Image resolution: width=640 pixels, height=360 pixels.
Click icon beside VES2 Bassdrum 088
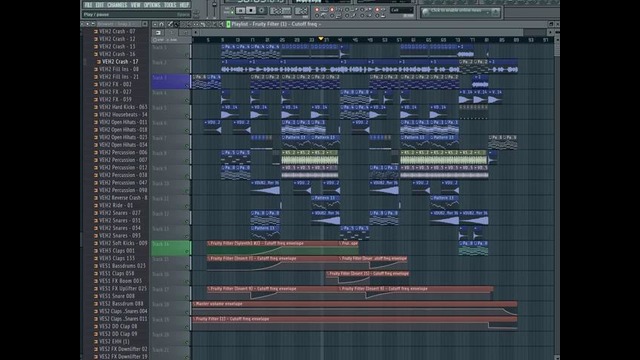(x=96, y=303)
